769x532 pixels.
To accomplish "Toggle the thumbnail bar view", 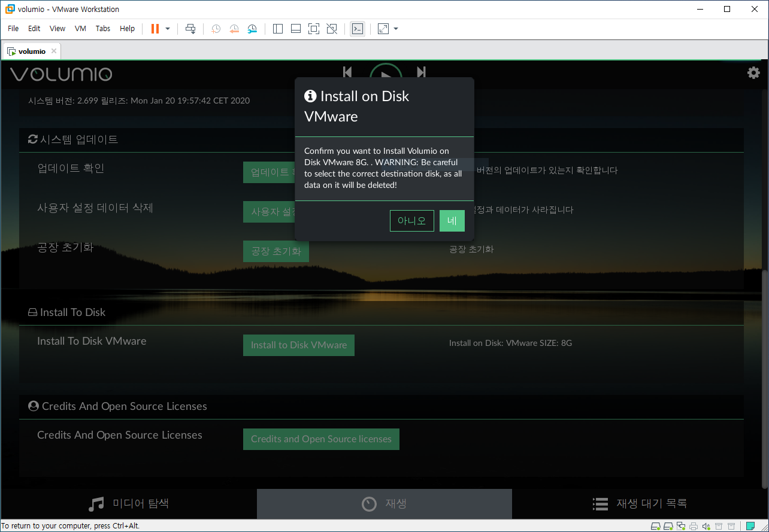I will pos(296,29).
